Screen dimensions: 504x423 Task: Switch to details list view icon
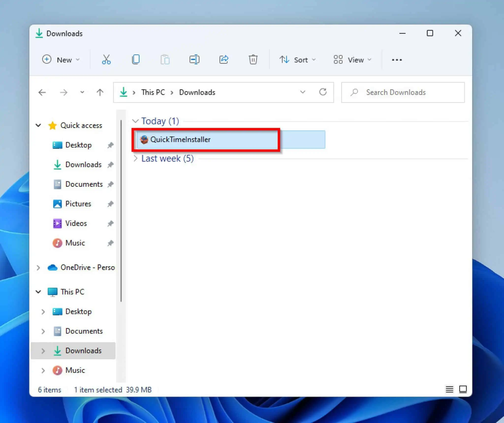point(449,389)
